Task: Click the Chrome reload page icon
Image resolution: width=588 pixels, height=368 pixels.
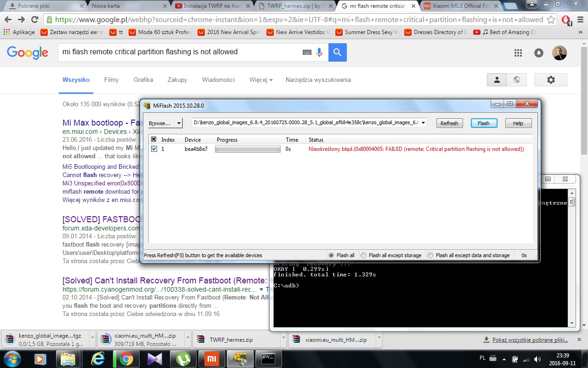Action: click(x=34, y=20)
